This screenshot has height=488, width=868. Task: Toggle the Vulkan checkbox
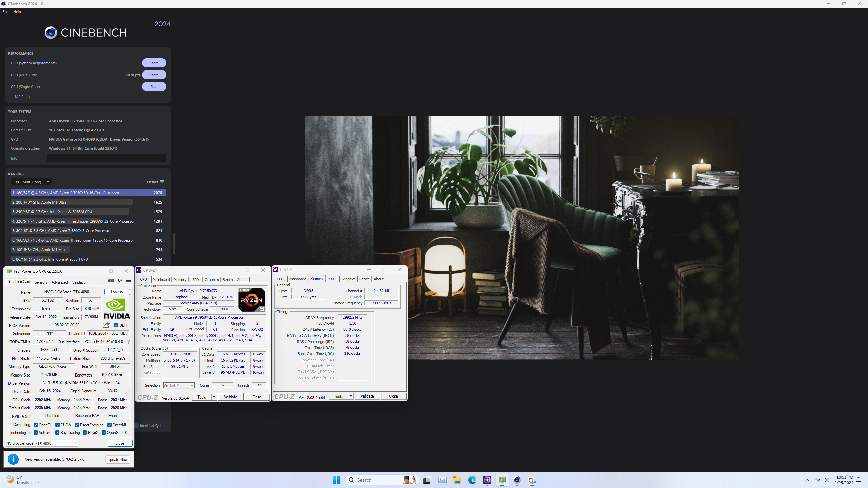click(x=36, y=433)
